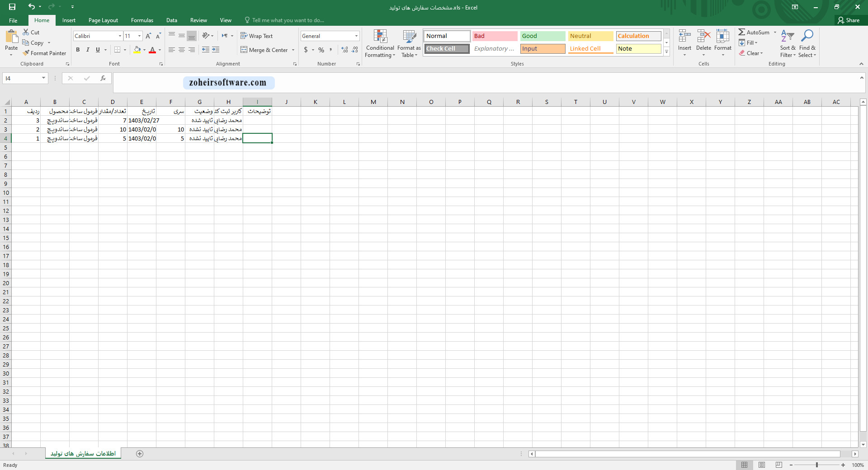Toggle Top Align for the cell
The height and width of the screenshot is (470, 868).
[x=172, y=36]
